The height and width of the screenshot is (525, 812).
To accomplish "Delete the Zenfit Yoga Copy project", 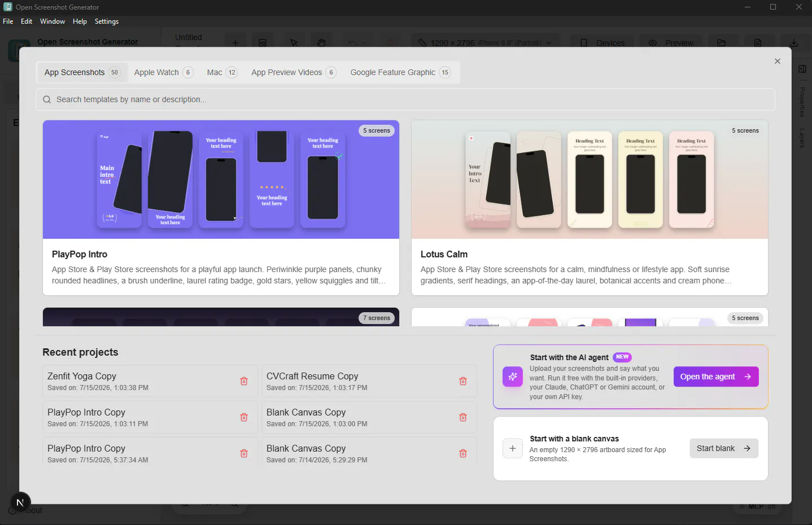I will [x=244, y=381].
